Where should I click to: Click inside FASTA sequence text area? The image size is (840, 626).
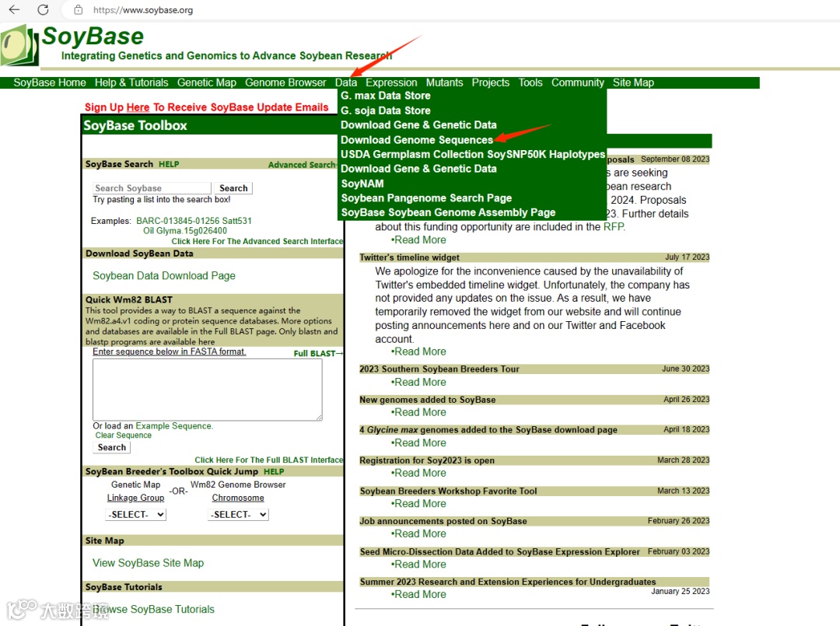pyautogui.click(x=208, y=390)
